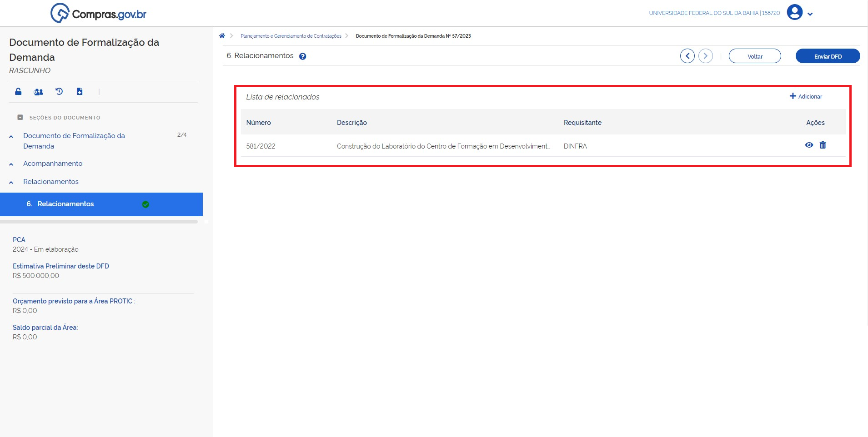Open the users/team management icon
Screen dimensions: 868x437
pyautogui.click(x=39, y=92)
